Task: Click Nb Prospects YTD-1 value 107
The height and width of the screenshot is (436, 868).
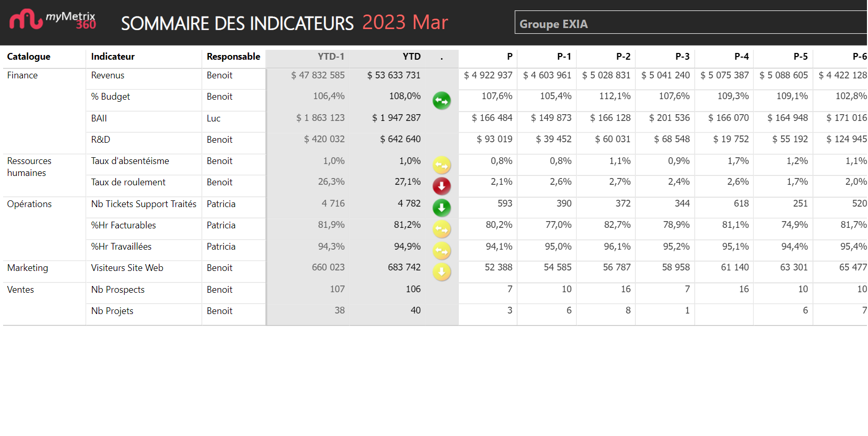Action: click(337, 289)
